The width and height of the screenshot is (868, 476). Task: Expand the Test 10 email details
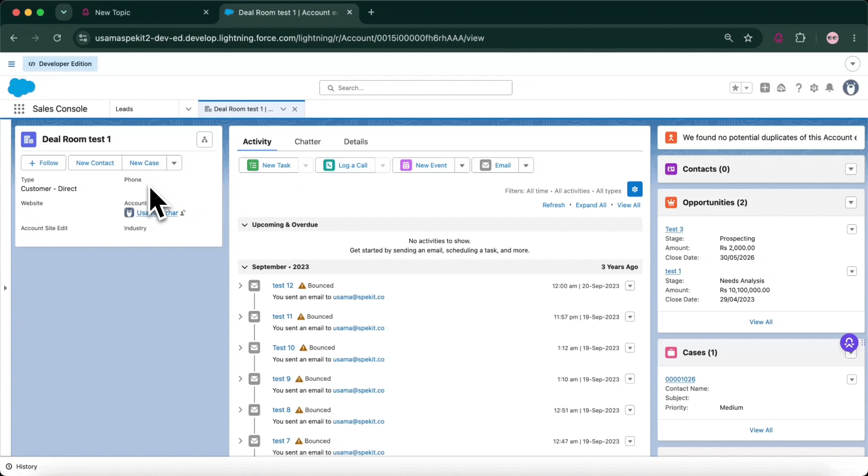pos(240,348)
